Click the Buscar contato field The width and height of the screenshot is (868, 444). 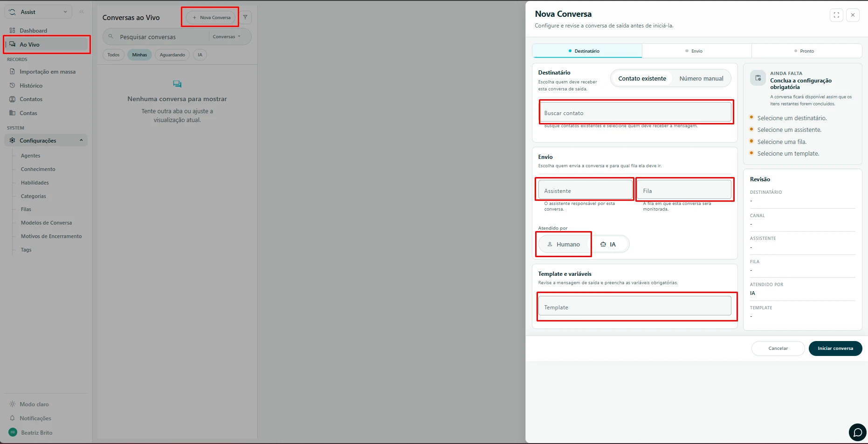[x=634, y=112]
